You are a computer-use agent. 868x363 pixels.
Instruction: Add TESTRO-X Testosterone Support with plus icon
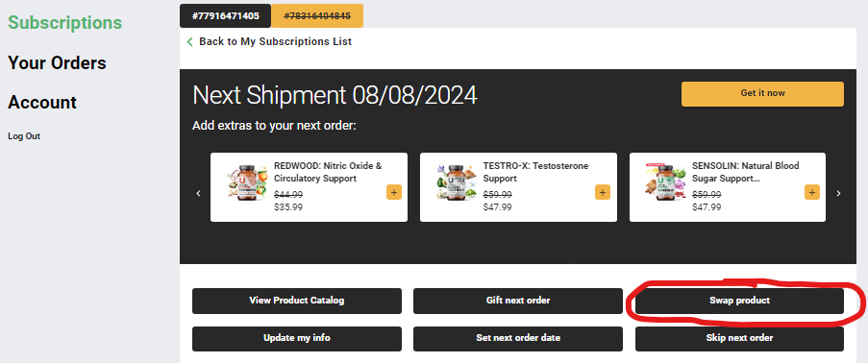[603, 193]
